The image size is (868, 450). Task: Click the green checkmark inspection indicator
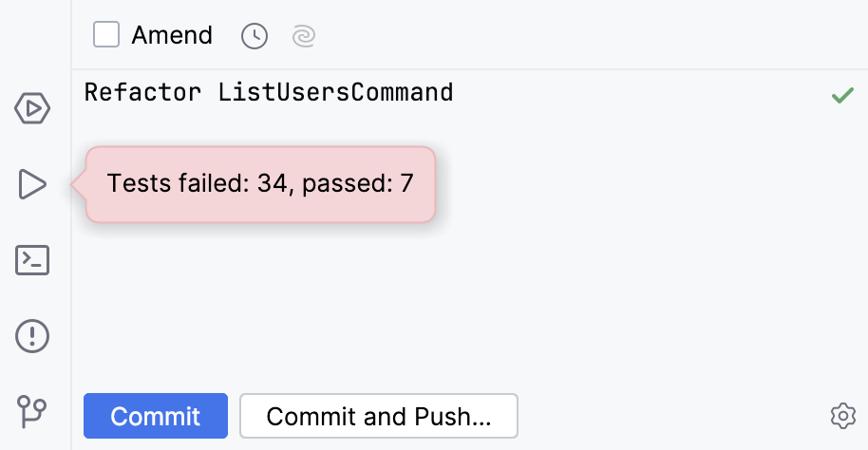(842, 95)
